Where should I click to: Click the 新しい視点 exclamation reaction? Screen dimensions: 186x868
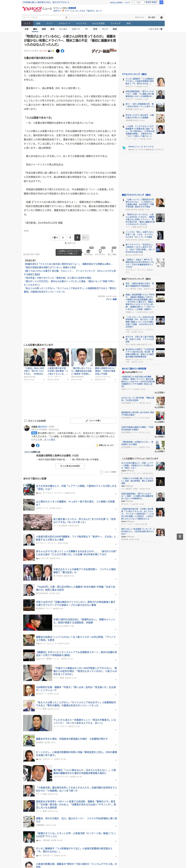(x=112, y=251)
